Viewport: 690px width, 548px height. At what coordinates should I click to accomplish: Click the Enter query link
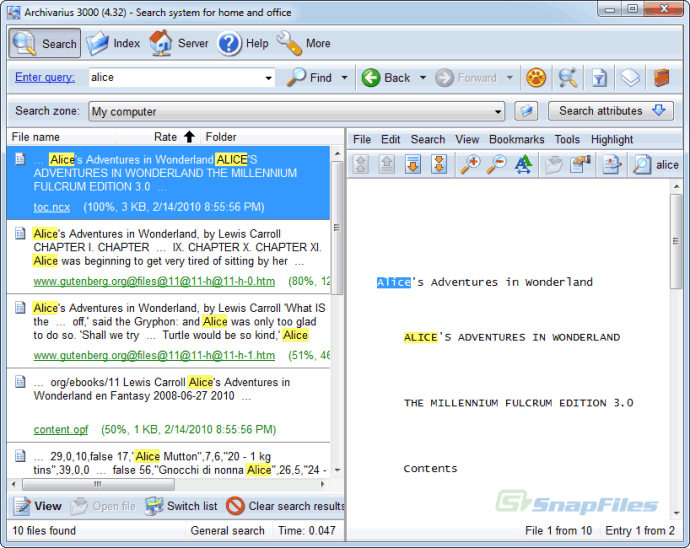click(45, 77)
